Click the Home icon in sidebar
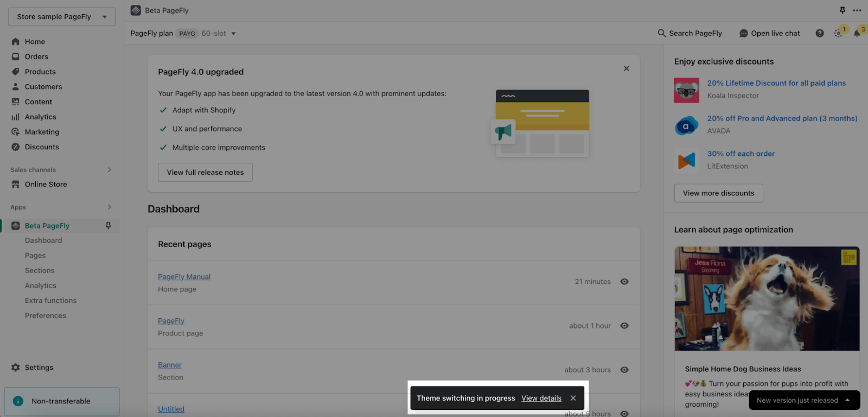Viewport: 868px width, 417px height. (16, 42)
